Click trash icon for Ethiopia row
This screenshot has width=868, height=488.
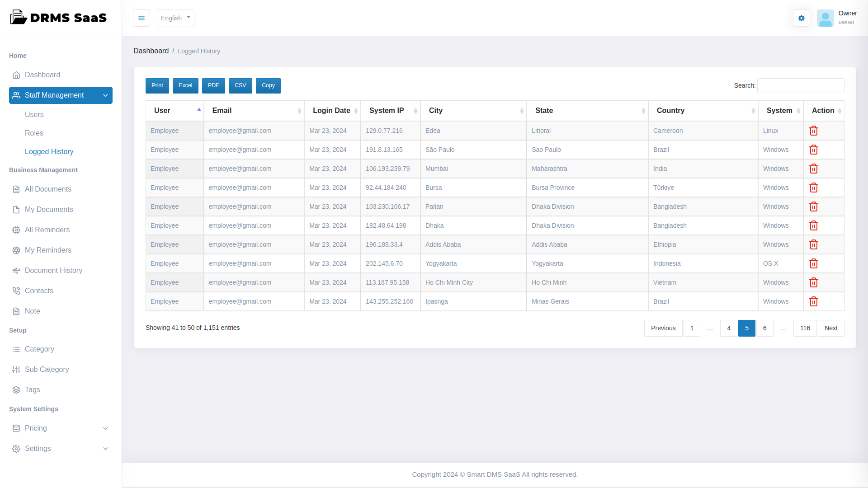pyautogui.click(x=813, y=244)
